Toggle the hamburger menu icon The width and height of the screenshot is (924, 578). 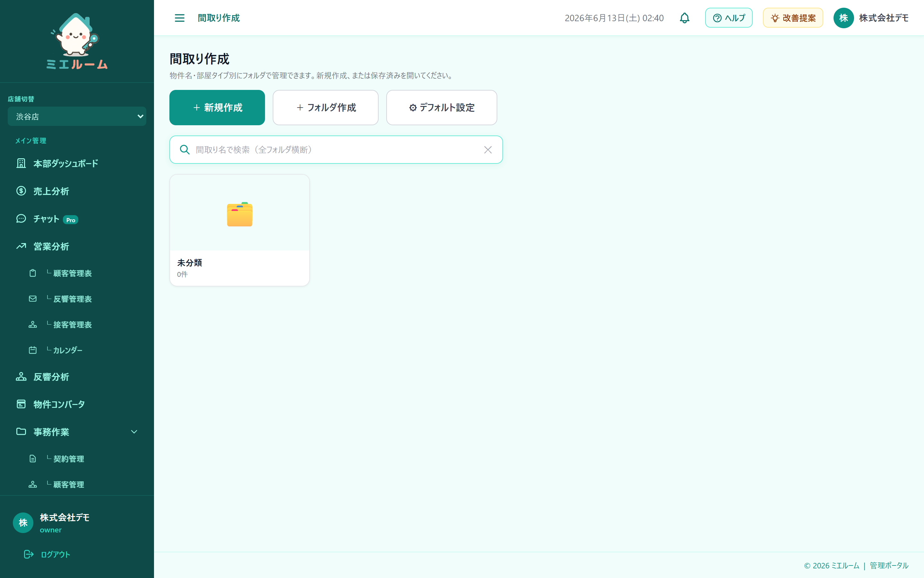pos(179,18)
